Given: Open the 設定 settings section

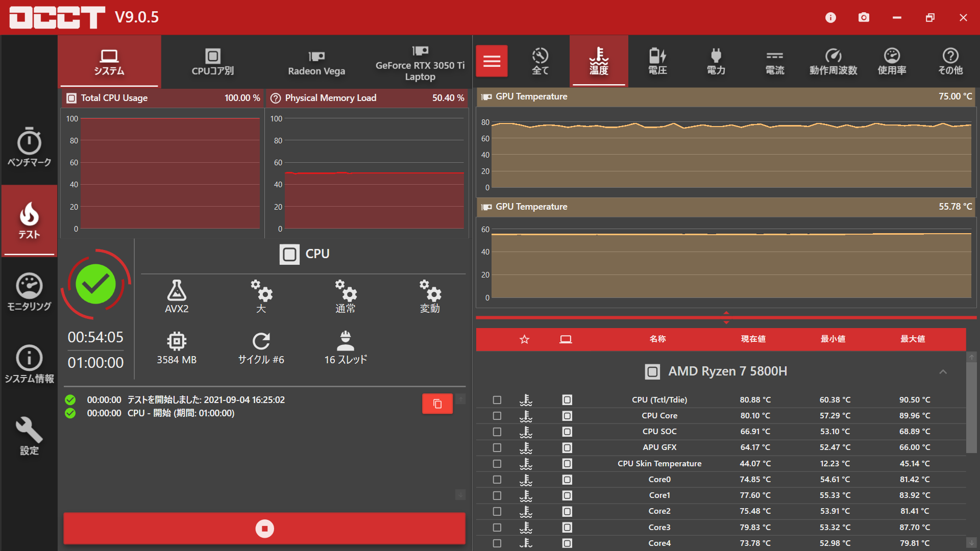Looking at the screenshot, I should coord(29,436).
